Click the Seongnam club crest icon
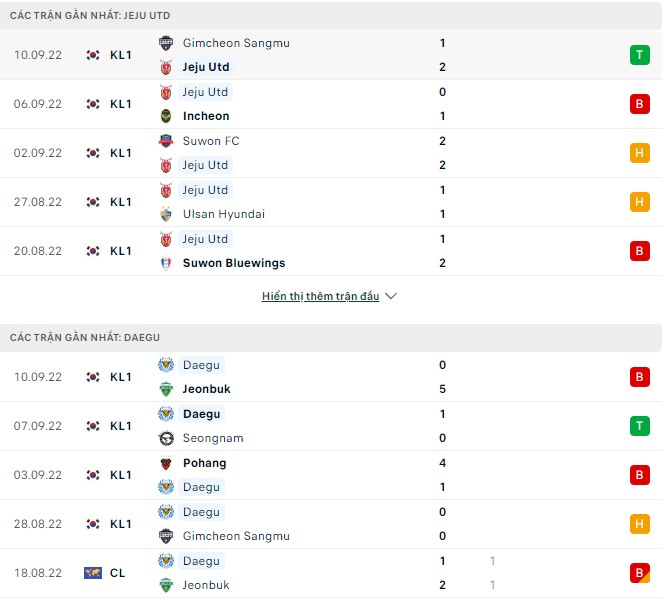The width and height of the screenshot is (670, 604). tap(166, 438)
